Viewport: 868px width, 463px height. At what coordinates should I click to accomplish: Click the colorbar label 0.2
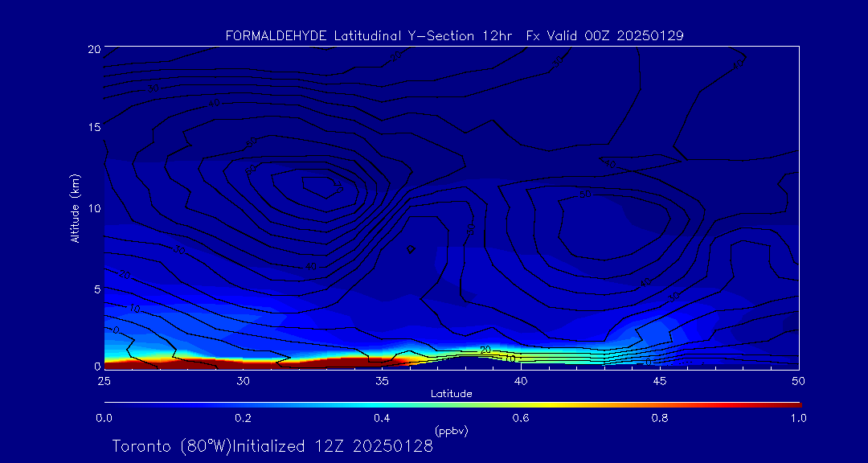244,419
